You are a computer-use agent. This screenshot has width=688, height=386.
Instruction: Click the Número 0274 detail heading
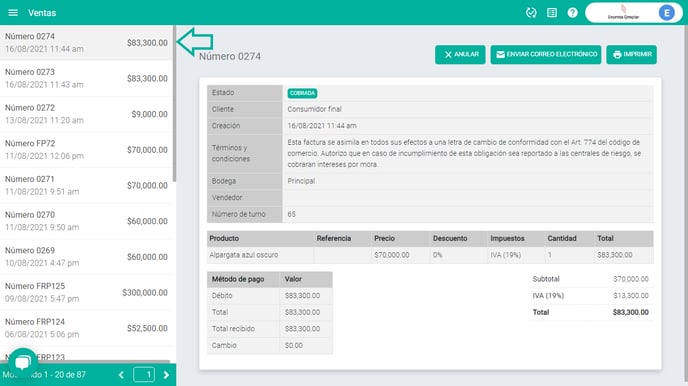pos(230,57)
